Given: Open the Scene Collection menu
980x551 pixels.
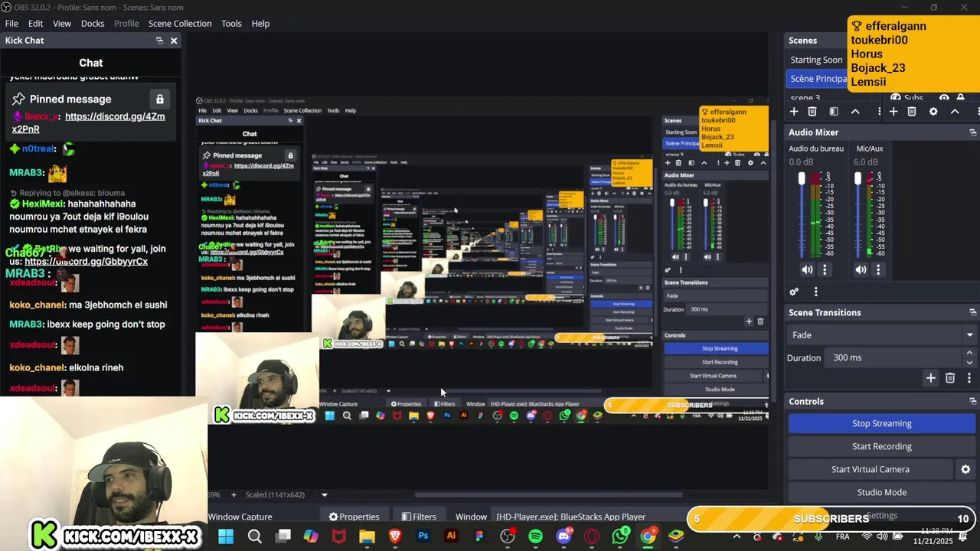Looking at the screenshot, I should point(180,24).
